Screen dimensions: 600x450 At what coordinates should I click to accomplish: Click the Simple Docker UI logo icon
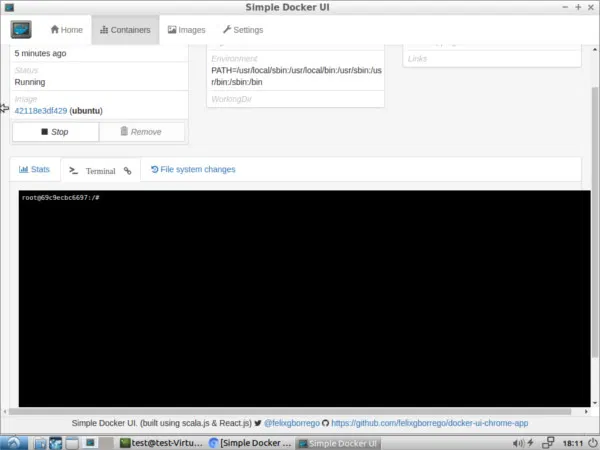tap(21, 30)
